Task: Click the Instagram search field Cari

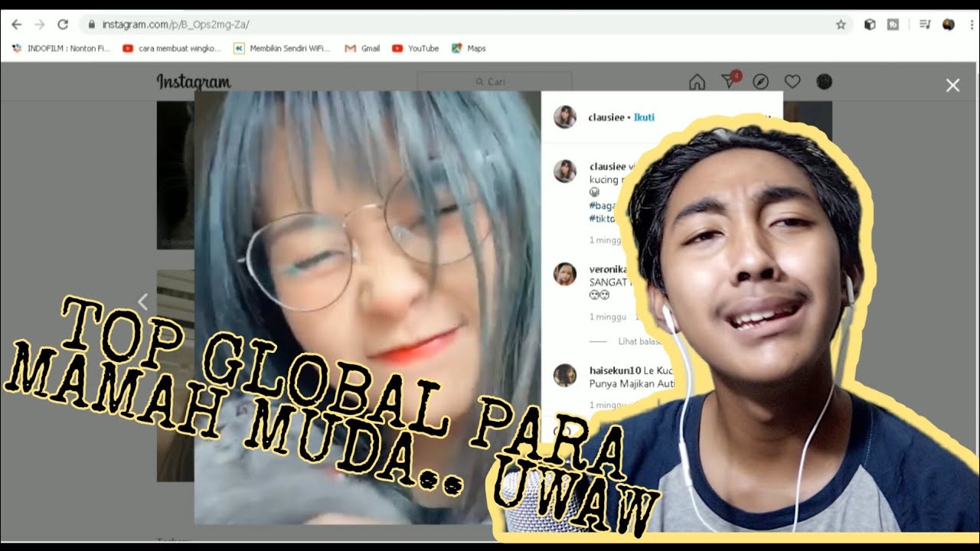Action: click(x=494, y=82)
